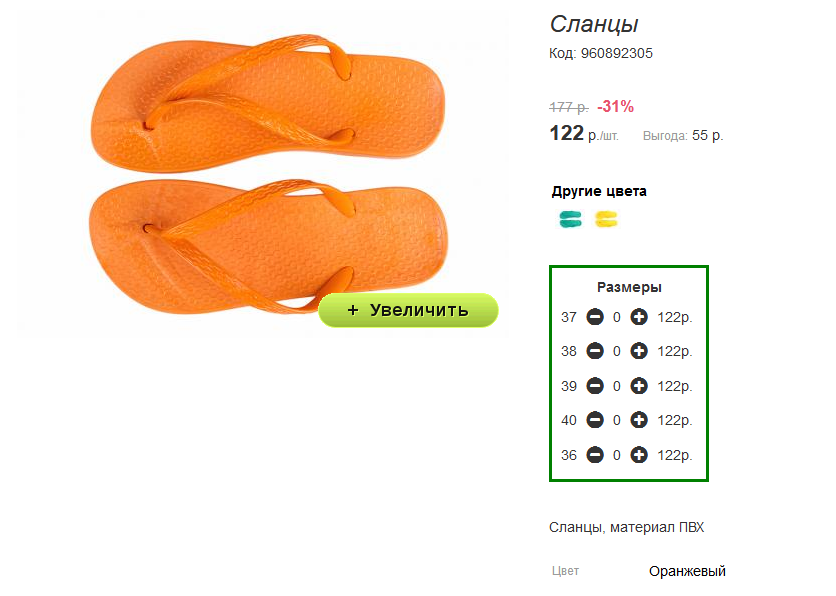Click the Другие цвета heading

click(599, 191)
